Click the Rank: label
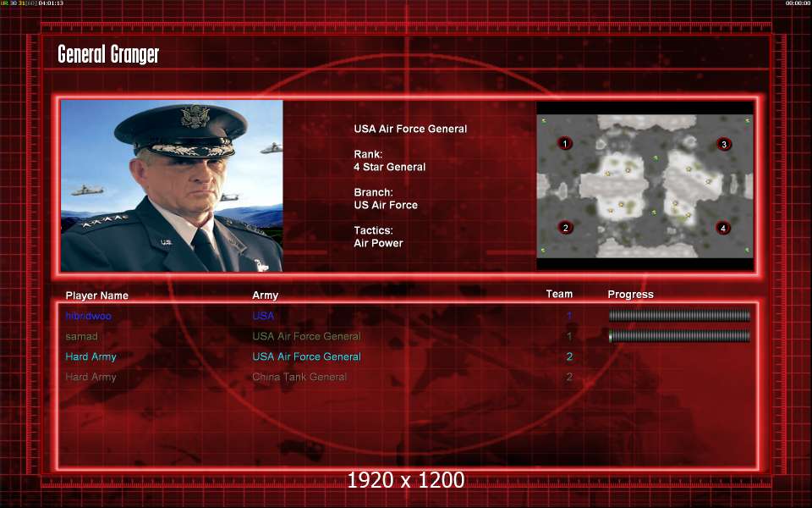812x508 pixels. click(x=368, y=154)
